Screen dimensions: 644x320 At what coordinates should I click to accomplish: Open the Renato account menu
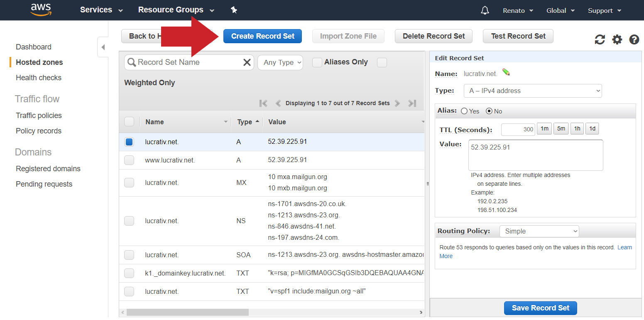[x=518, y=10]
